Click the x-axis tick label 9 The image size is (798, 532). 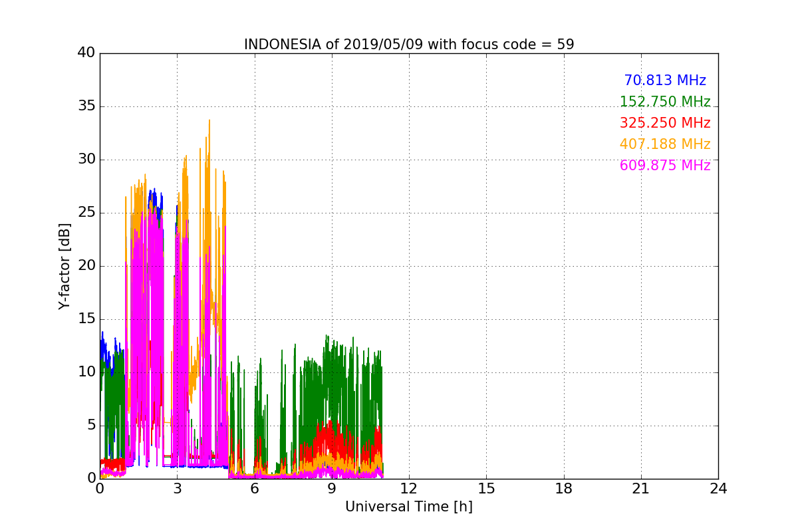(332, 489)
